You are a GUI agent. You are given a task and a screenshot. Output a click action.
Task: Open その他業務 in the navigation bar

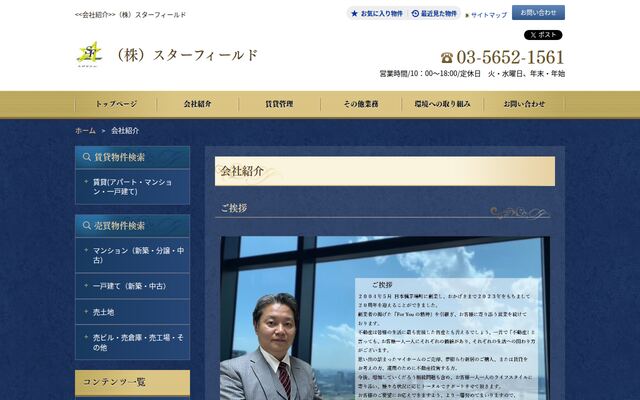[361, 104]
